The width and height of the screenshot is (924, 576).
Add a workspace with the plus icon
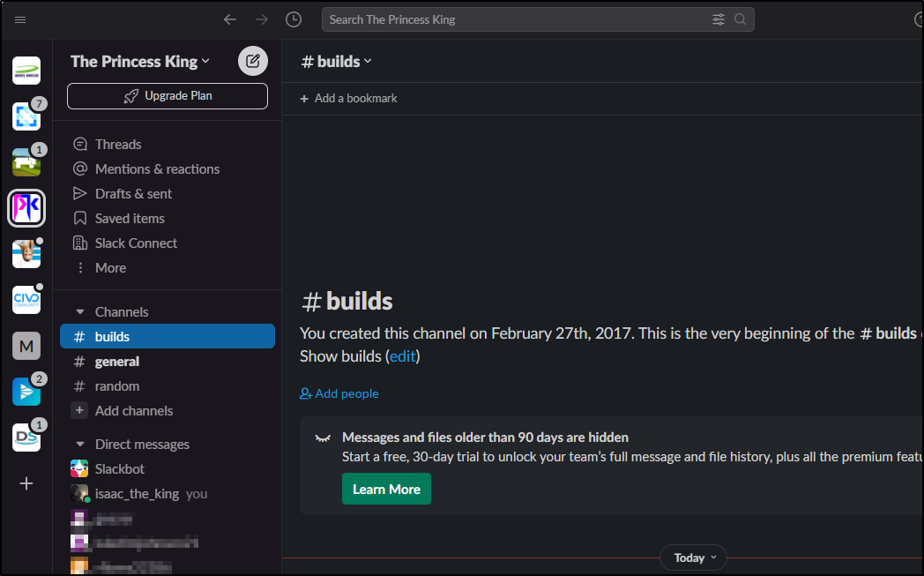click(26, 483)
